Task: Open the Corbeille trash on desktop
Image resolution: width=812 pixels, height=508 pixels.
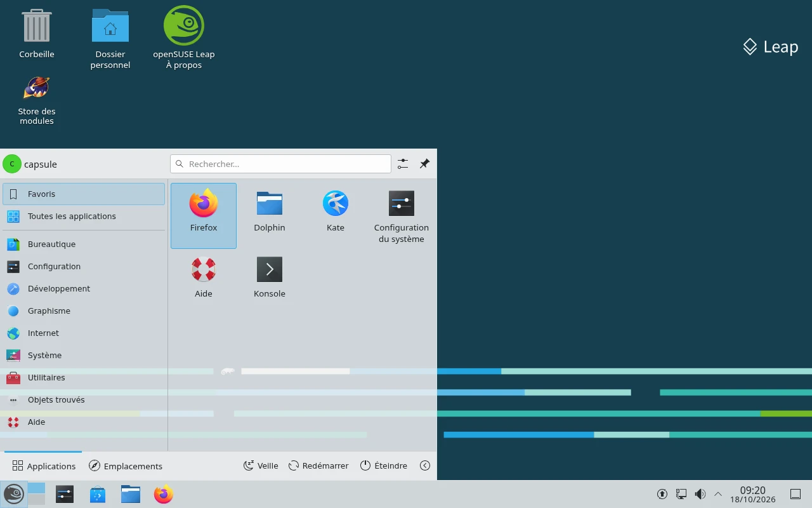Action: [37, 34]
